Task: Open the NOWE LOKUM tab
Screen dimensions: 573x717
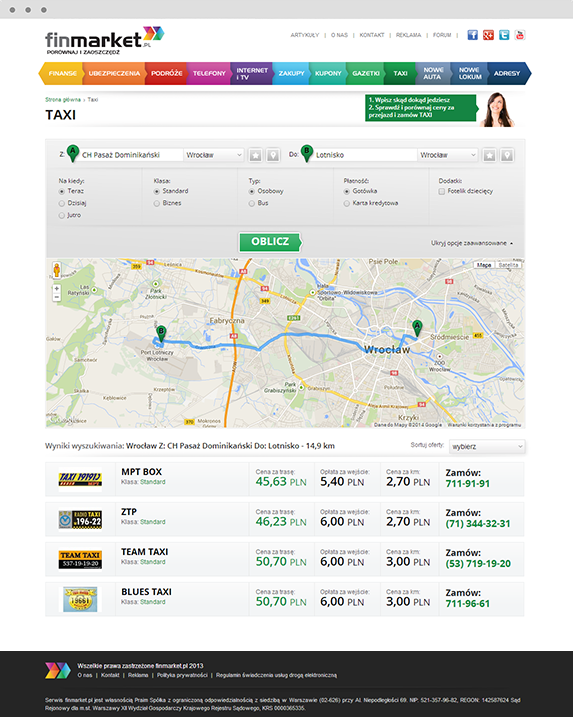Action: (470, 73)
